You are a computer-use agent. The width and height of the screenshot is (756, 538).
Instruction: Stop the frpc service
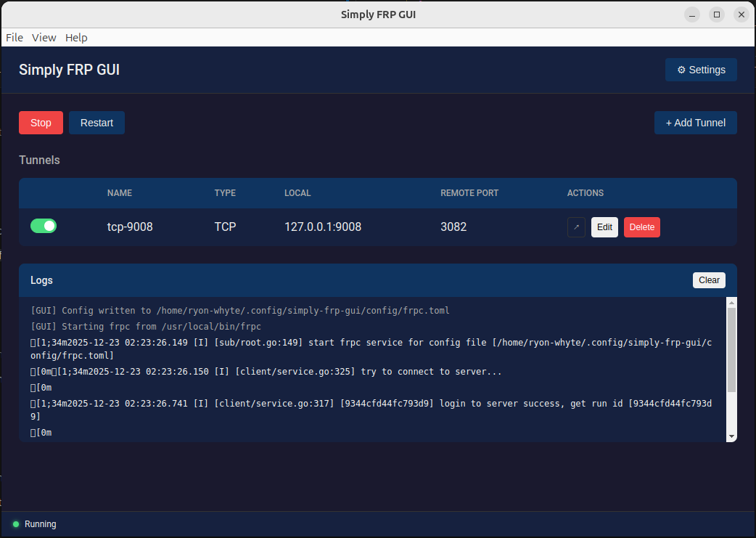[41, 122]
